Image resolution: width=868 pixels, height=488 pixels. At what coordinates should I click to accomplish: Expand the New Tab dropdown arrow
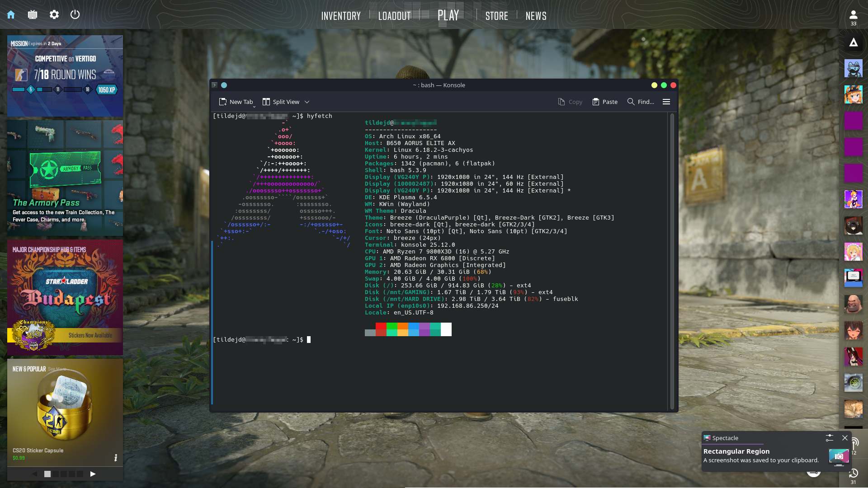(x=255, y=106)
